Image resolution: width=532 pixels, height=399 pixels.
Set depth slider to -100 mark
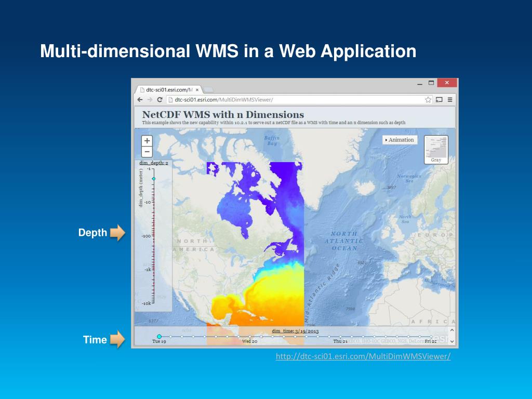[153, 236]
